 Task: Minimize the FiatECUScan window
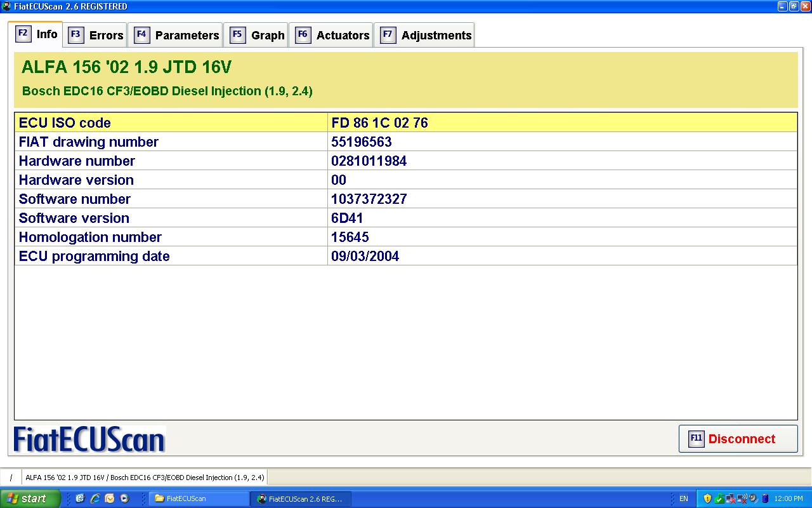point(782,6)
